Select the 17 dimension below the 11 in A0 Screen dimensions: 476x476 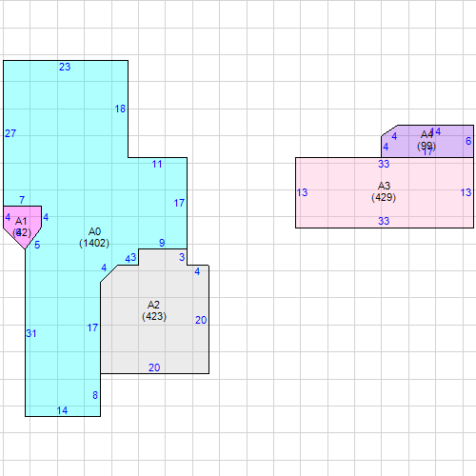point(179,203)
